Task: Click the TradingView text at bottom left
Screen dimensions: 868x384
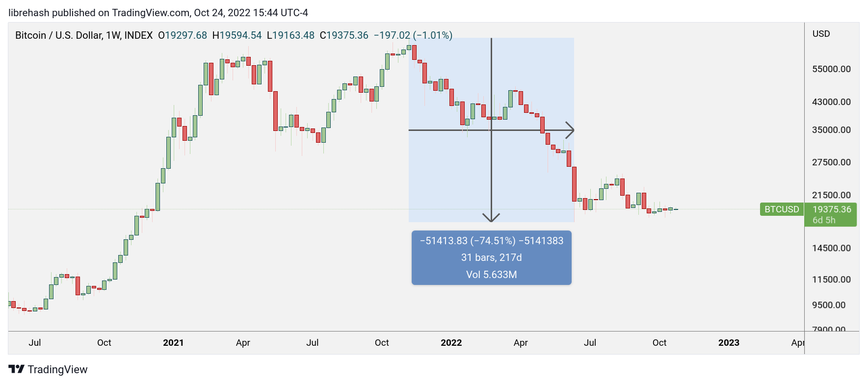Action: 57,370
